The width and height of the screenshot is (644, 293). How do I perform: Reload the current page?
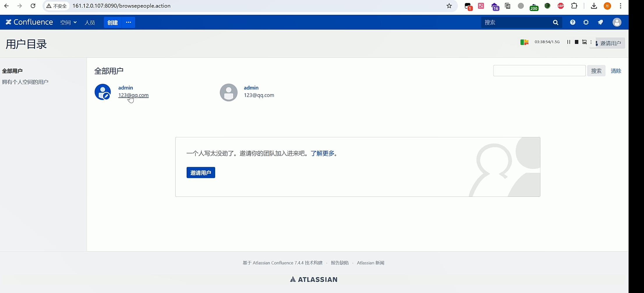[x=33, y=6]
